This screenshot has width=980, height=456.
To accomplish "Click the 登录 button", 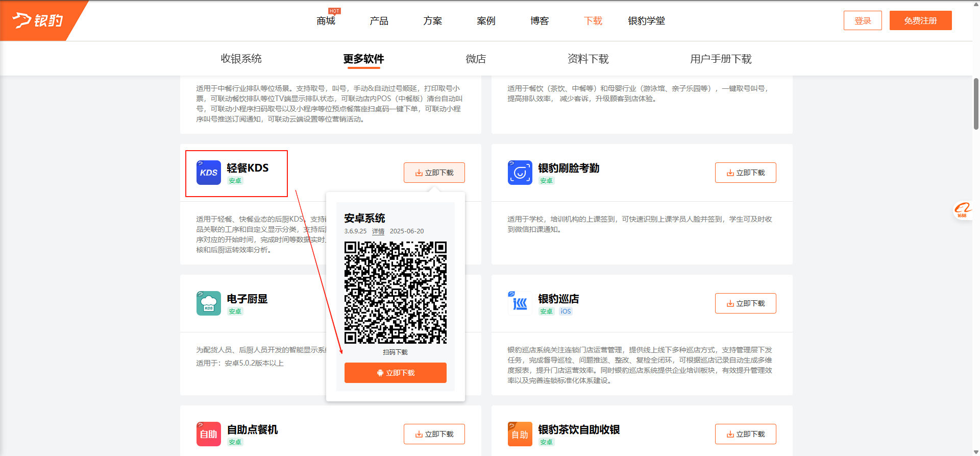I will (x=863, y=20).
